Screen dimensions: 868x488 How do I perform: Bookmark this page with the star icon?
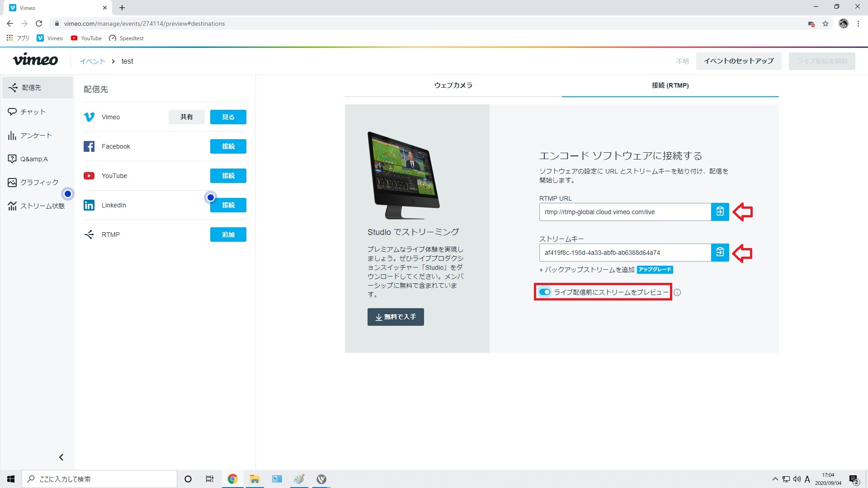pos(826,23)
